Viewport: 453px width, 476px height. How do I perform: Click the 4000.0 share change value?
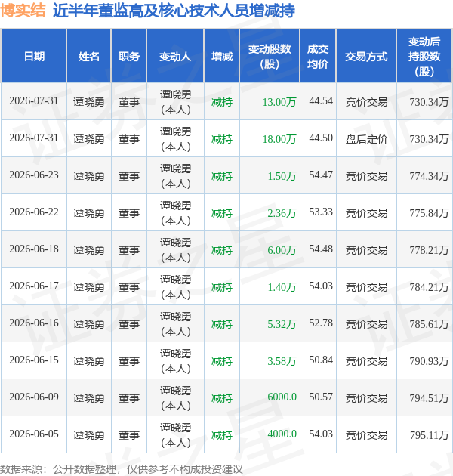click(282, 434)
